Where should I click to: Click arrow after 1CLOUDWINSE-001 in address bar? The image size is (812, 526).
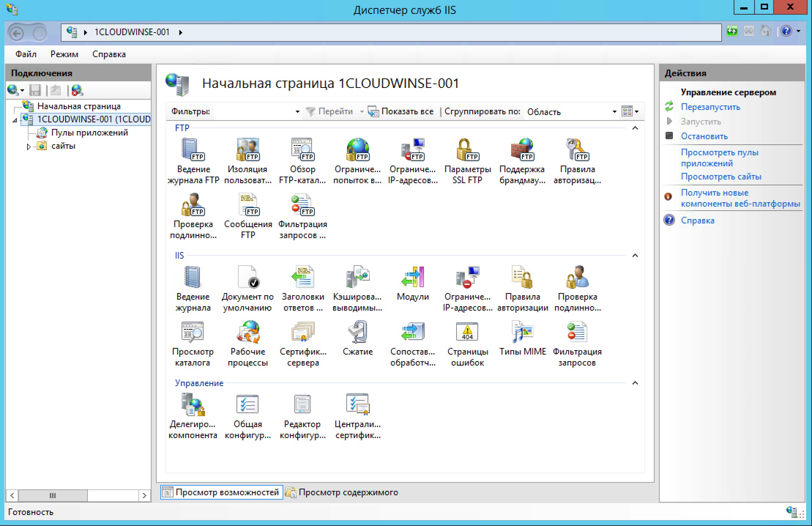180,32
